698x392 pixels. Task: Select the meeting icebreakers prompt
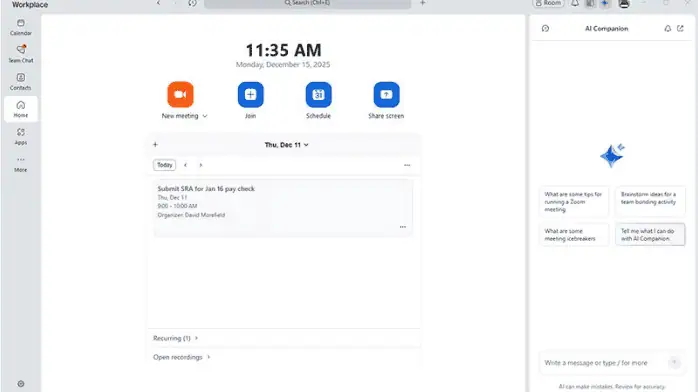pyautogui.click(x=573, y=234)
